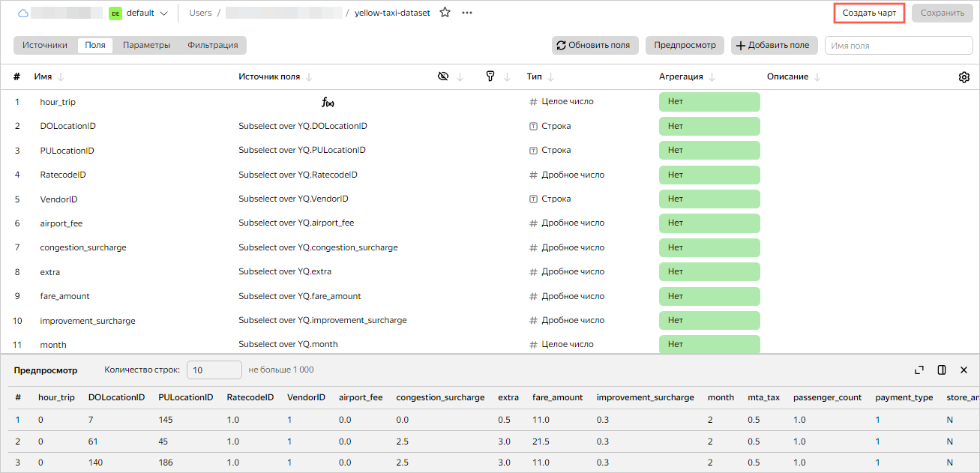980x473 pixels.
Task: Focus the Имя поля search field
Action: tap(898, 46)
